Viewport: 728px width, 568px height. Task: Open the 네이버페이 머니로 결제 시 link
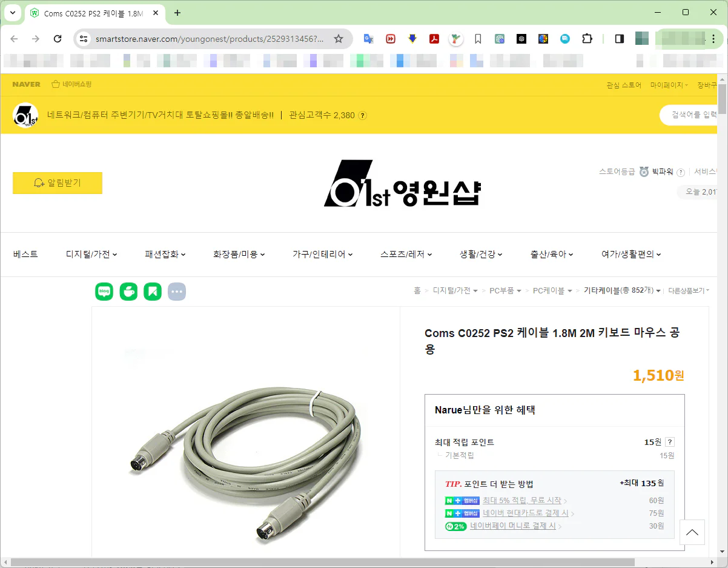click(513, 526)
